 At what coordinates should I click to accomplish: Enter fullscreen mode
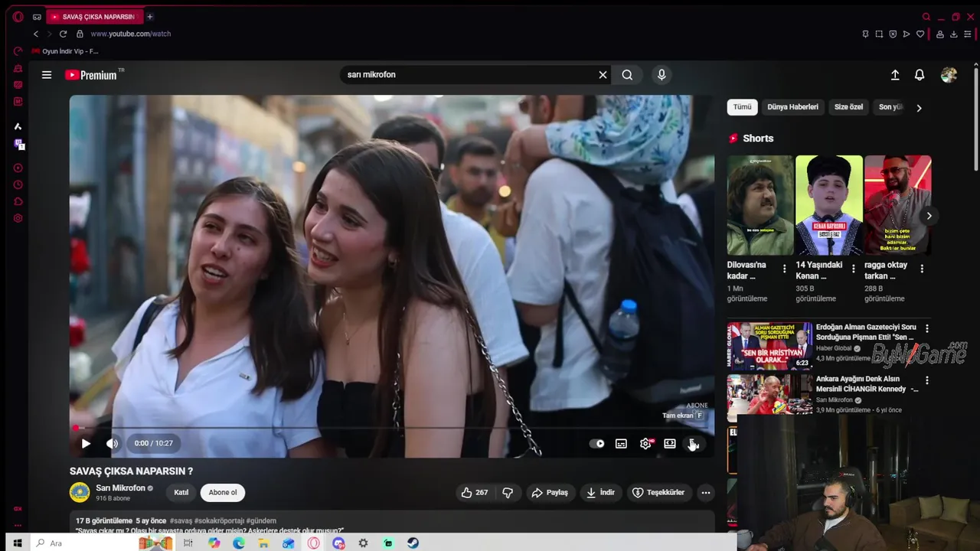click(693, 444)
